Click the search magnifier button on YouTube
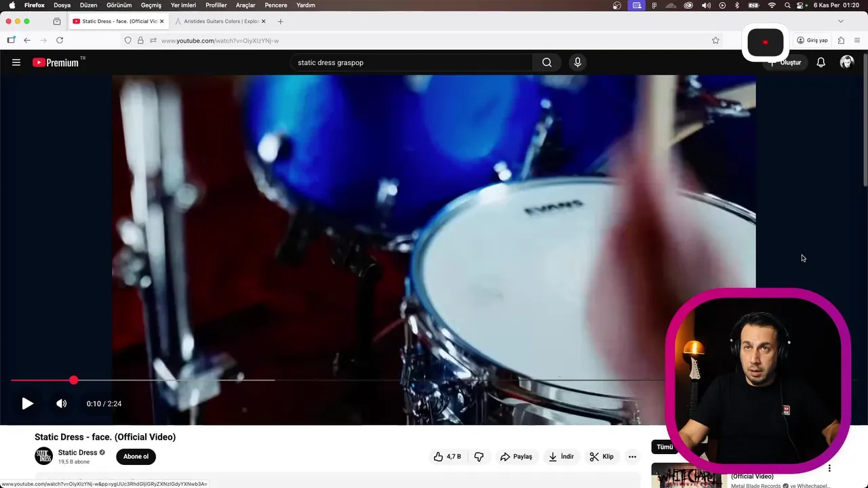This screenshot has width=868, height=488. click(x=547, y=62)
